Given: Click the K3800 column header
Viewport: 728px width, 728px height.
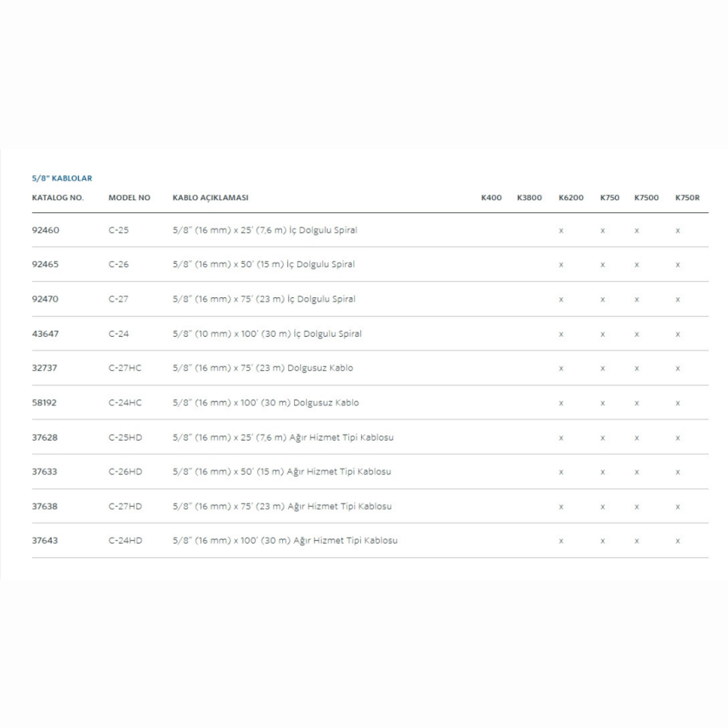Looking at the screenshot, I should [x=529, y=198].
